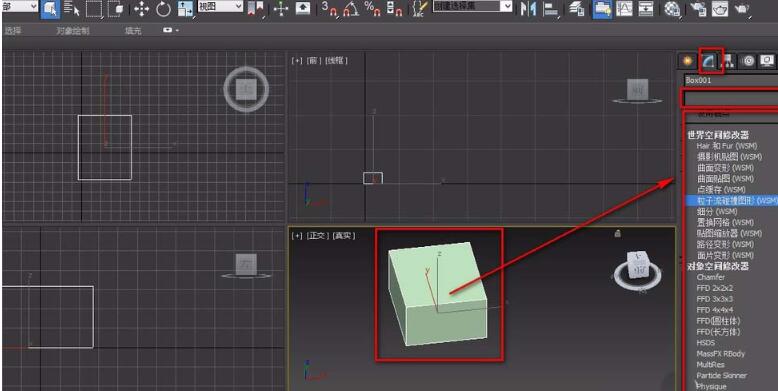Image resolution: width=778 pixels, height=391 pixels.
Task: Switch to the Create command panel tab
Action: [x=688, y=61]
